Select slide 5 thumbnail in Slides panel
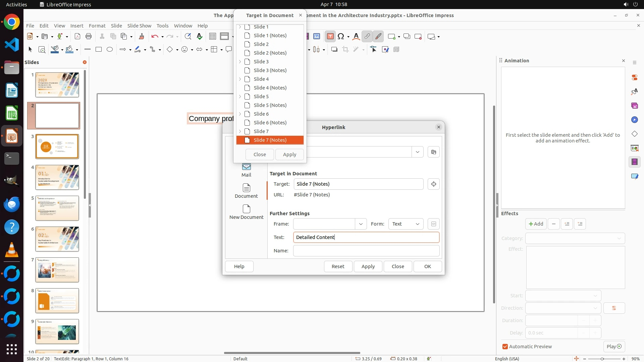The width and height of the screenshot is (644, 362). click(57, 208)
